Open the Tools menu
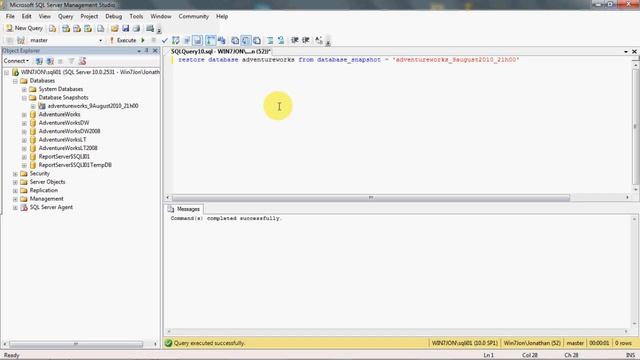This screenshot has height=360, width=640. pyautogui.click(x=136, y=16)
